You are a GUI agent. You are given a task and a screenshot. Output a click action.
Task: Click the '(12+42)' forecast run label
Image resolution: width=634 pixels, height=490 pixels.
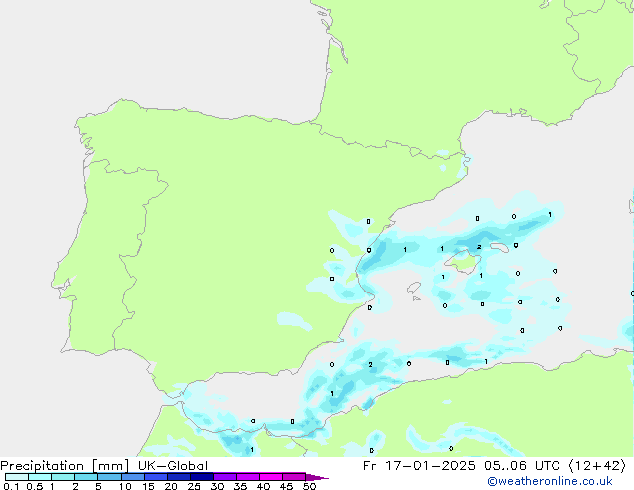(x=597, y=466)
